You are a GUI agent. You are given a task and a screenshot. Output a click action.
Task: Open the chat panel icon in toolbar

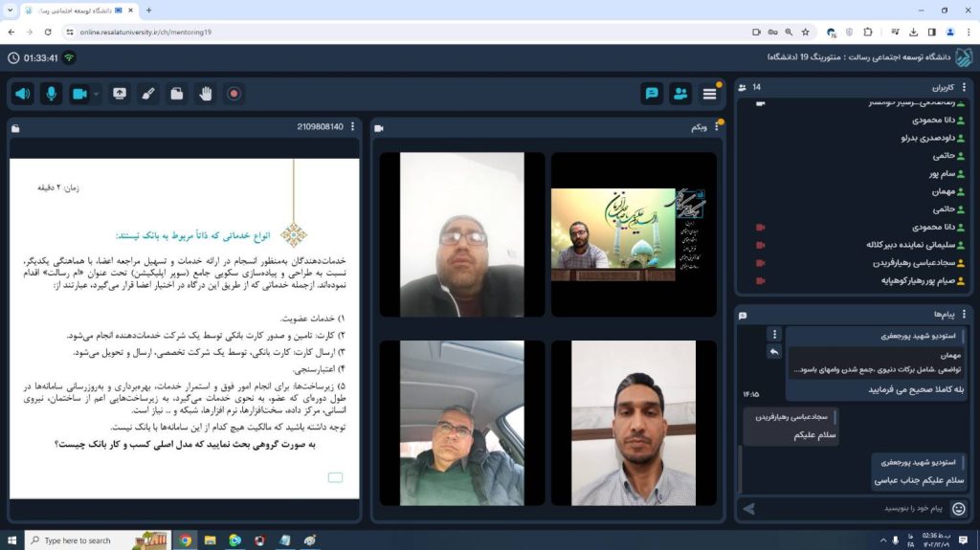pos(652,94)
